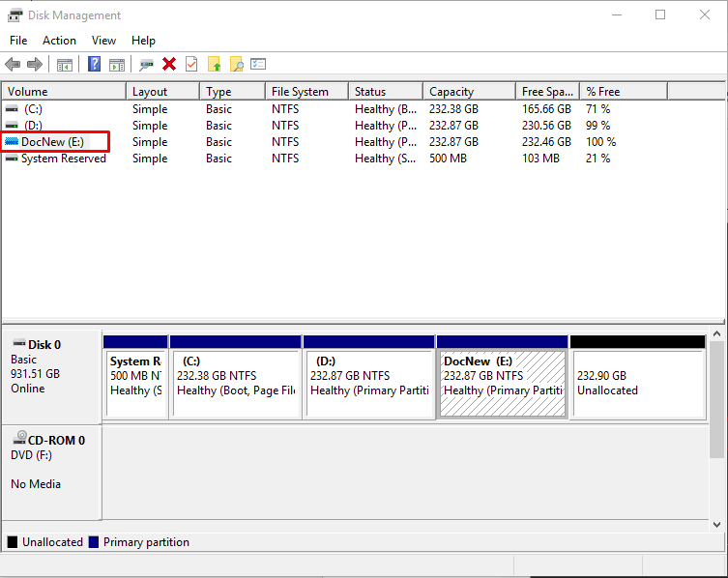Image resolution: width=728 pixels, height=578 pixels.
Task: Open the Action menu
Action: point(59,41)
